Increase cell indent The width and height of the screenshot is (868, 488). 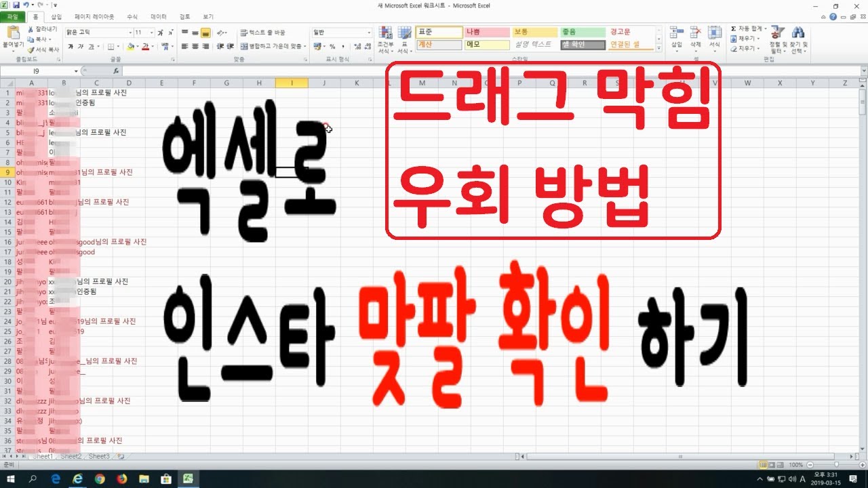tap(229, 47)
